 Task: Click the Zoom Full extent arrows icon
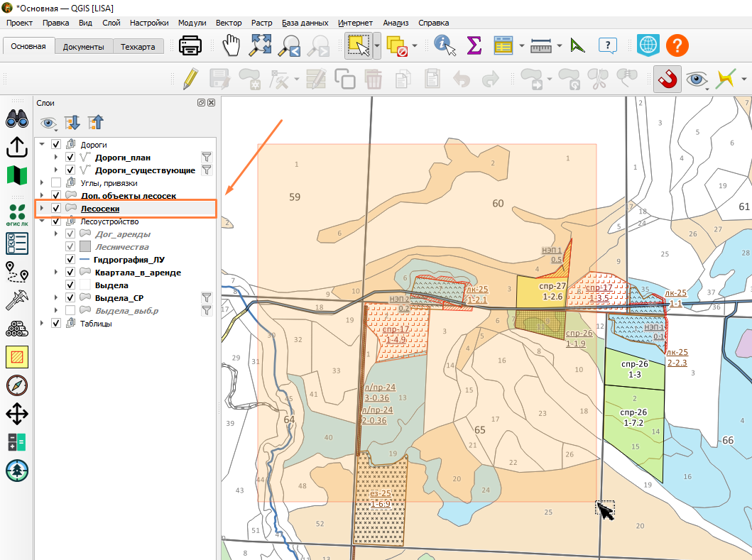(x=260, y=46)
